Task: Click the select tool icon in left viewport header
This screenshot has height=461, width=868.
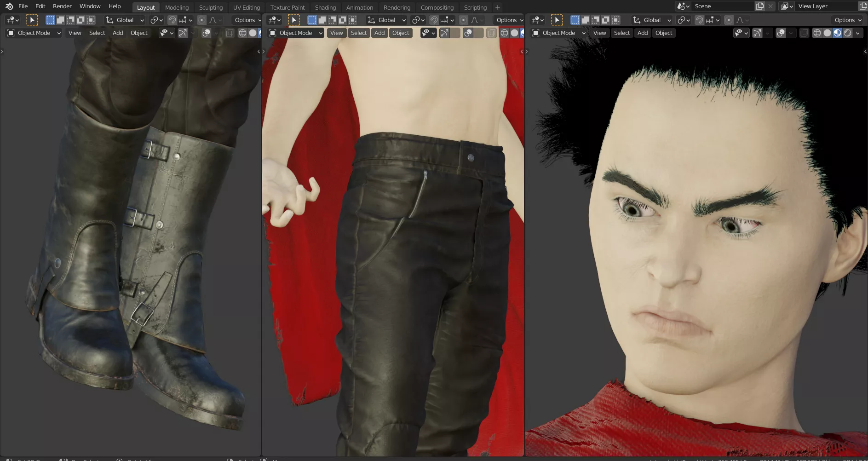Action: click(32, 20)
